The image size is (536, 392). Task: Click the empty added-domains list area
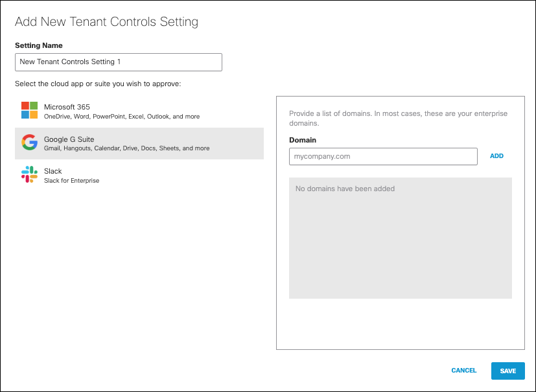401,238
